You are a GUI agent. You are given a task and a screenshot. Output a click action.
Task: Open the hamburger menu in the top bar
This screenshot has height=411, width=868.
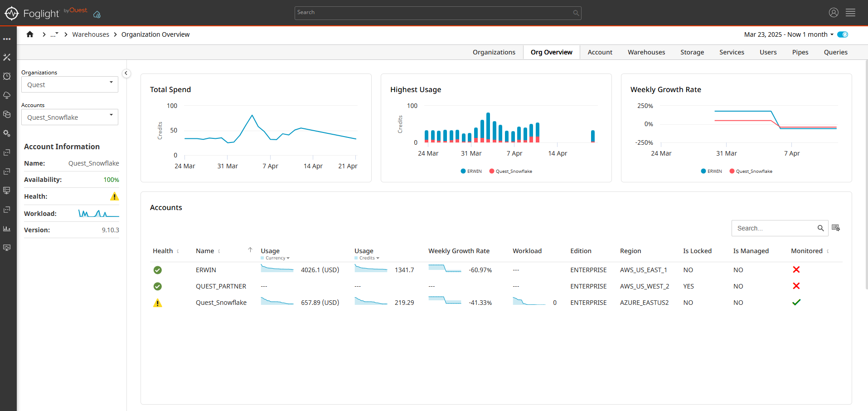coord(851,13)
